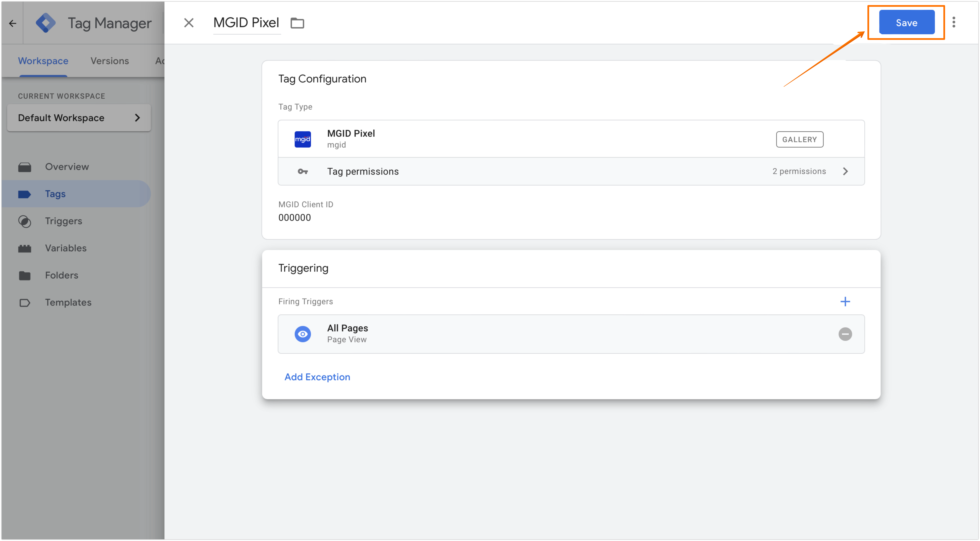This screenshot has height=541, width=980.
Task: Go to Templates in the sidebar
Action: point(68,302)
